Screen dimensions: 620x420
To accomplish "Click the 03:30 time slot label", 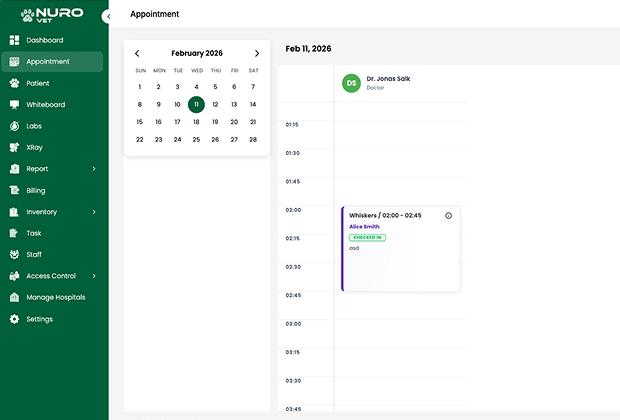I will click(x=293, y=381).
